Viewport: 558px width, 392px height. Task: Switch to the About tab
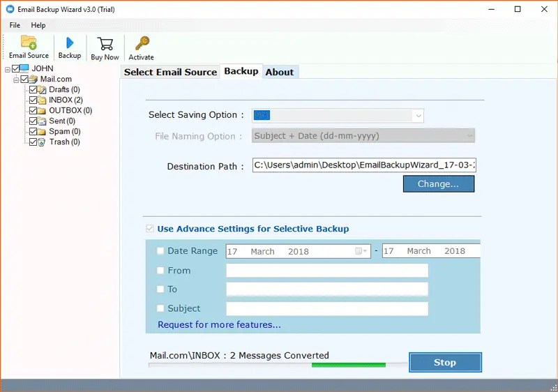click(280, 72)
